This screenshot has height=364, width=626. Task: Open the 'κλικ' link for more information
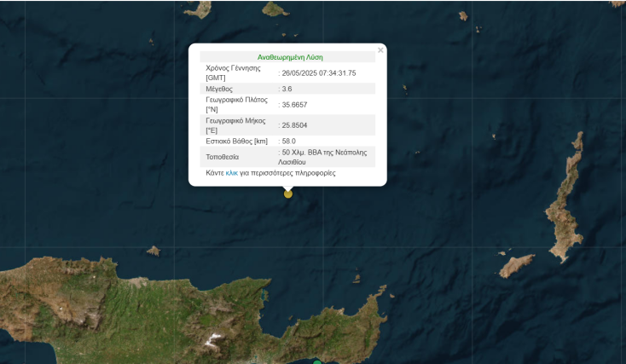click(232, 173)
